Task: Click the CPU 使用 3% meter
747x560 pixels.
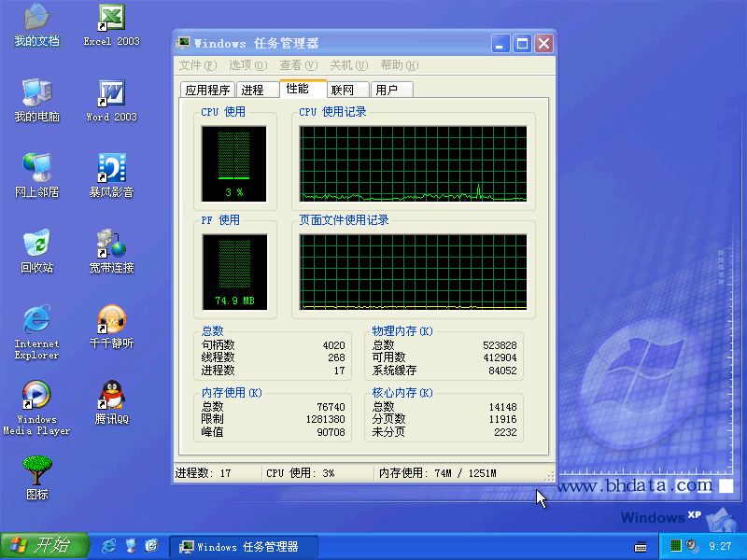Action: pos(234,164)
